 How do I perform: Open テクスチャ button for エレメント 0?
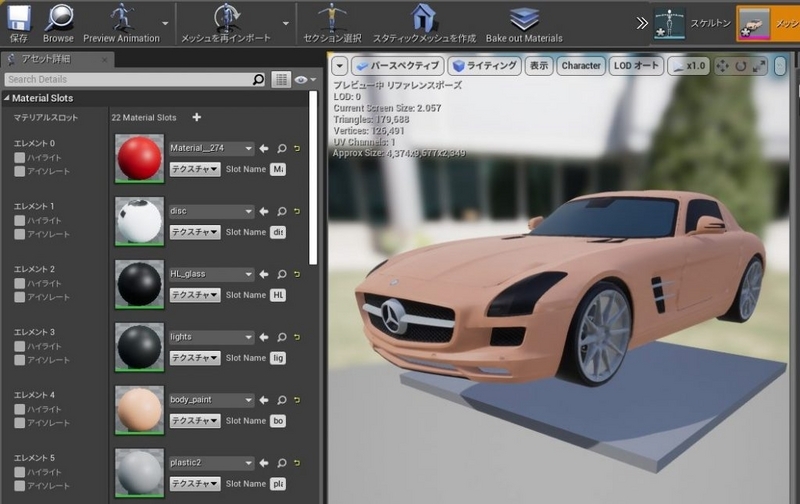195,169
